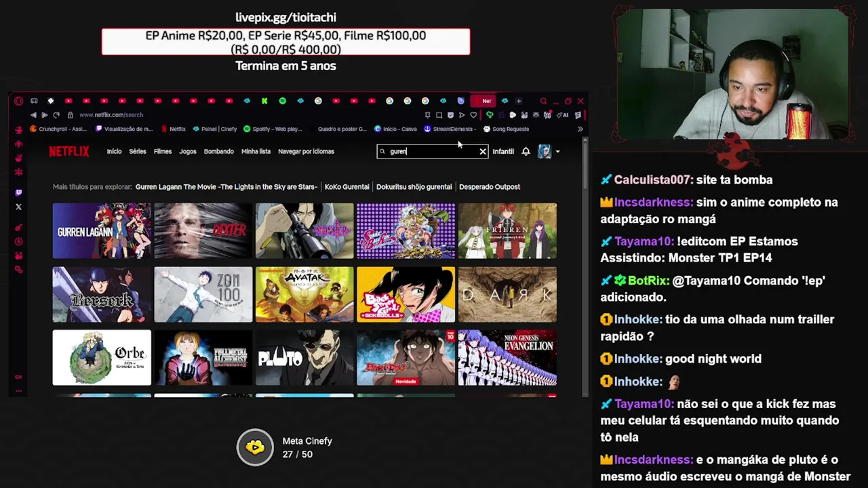Image resolution: width=868 pixels, height=488 pixels.
Task: Click the Dokuritsu shōjo gurentai suggestion
Action: click(414, 186)
